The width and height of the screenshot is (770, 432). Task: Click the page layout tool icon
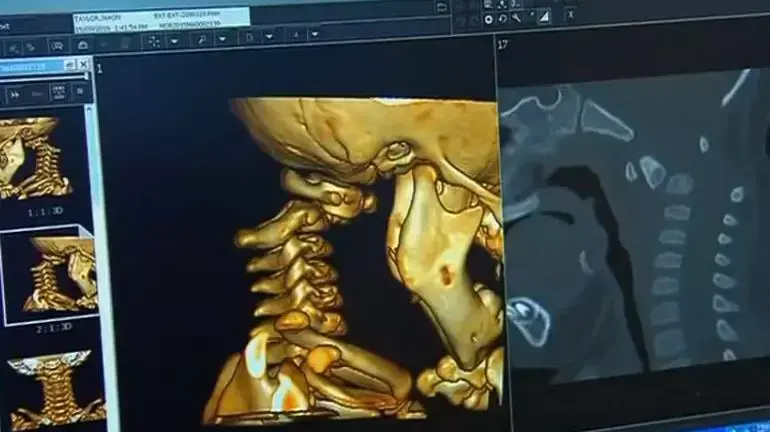(249, 37)
